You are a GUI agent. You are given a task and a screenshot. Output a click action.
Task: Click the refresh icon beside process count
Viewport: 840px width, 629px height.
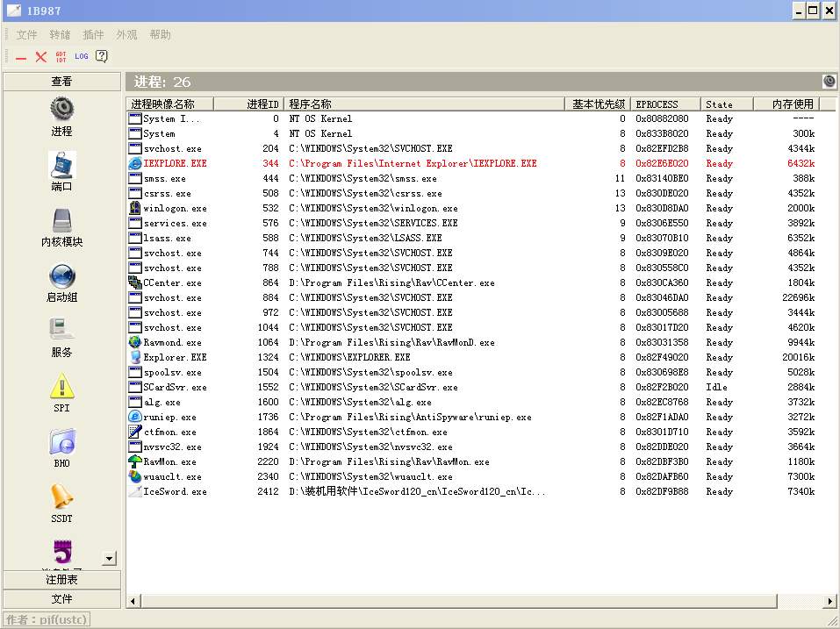click(829, 82)
